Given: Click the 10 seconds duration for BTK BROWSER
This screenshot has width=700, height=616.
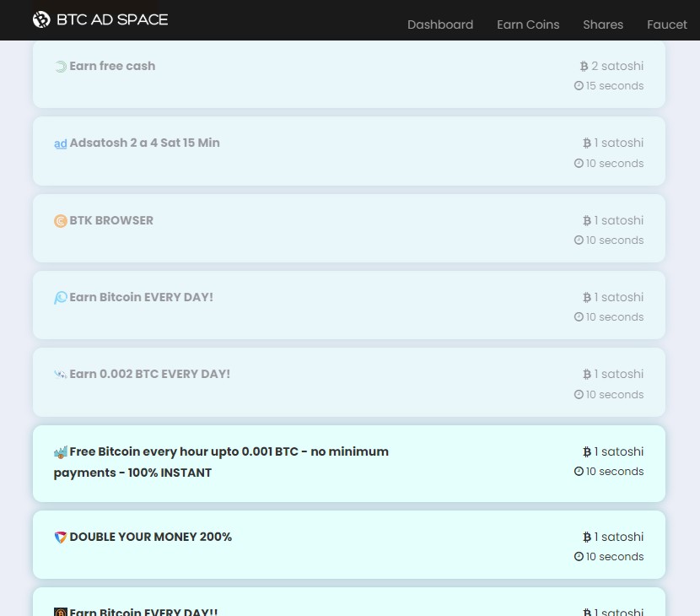Looking at the screenshot, I should pos(615,240).
